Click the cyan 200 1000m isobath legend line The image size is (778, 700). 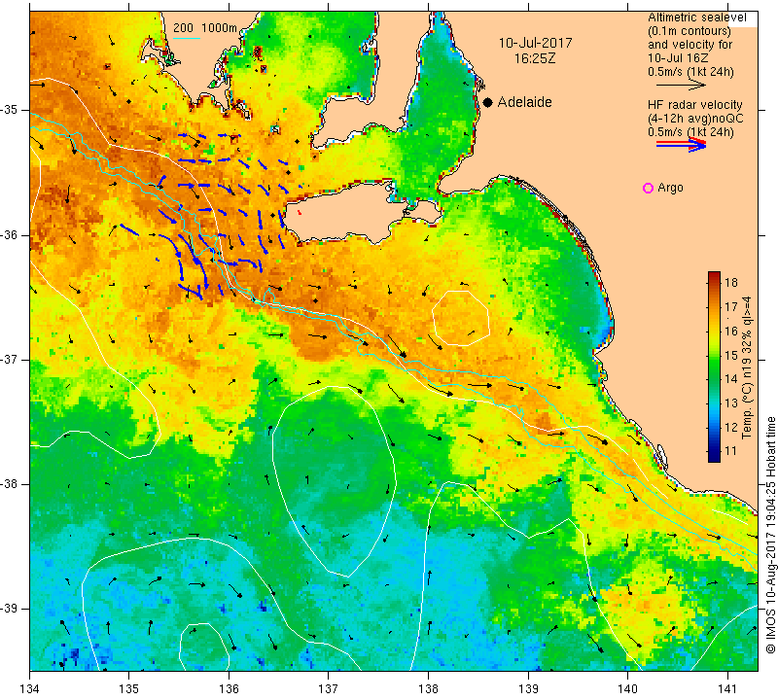coord(187,38)
